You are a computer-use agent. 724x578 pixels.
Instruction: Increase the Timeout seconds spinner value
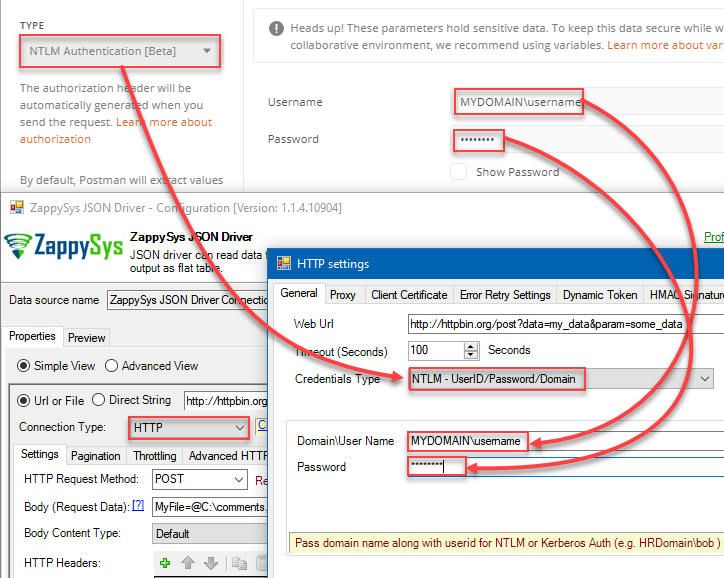471,346
